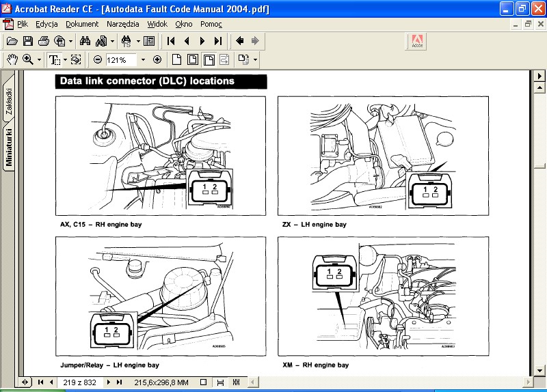This screenshot has height=392, width=547.
Task: Select the Text Select tool
Action: click(x=55, y=59)
